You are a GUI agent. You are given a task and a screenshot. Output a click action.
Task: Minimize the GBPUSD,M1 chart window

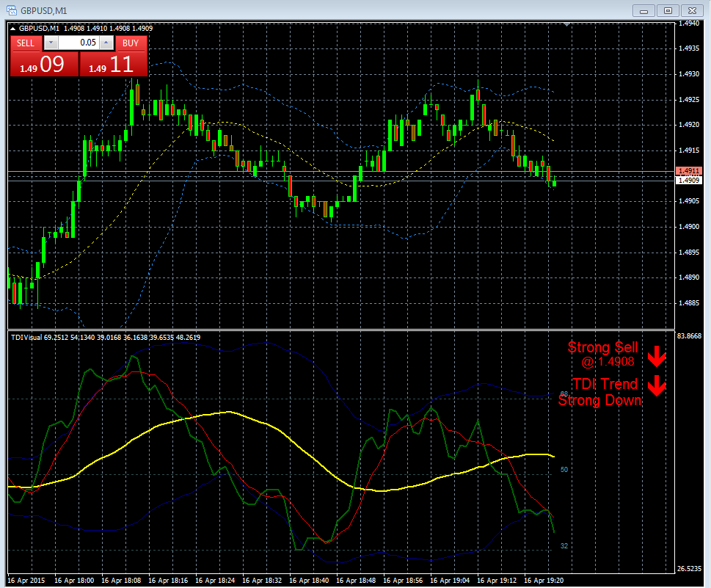pos(643,11)
